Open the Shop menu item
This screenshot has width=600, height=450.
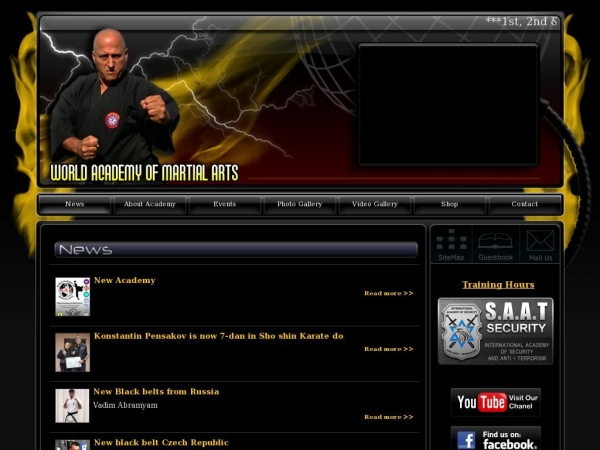click(x=450, y=204)
